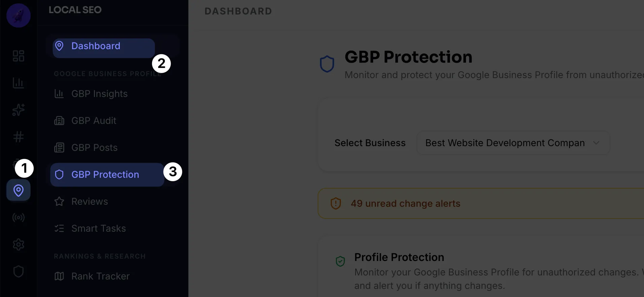Click the sparkle AI icon in rail

[19, 110]
